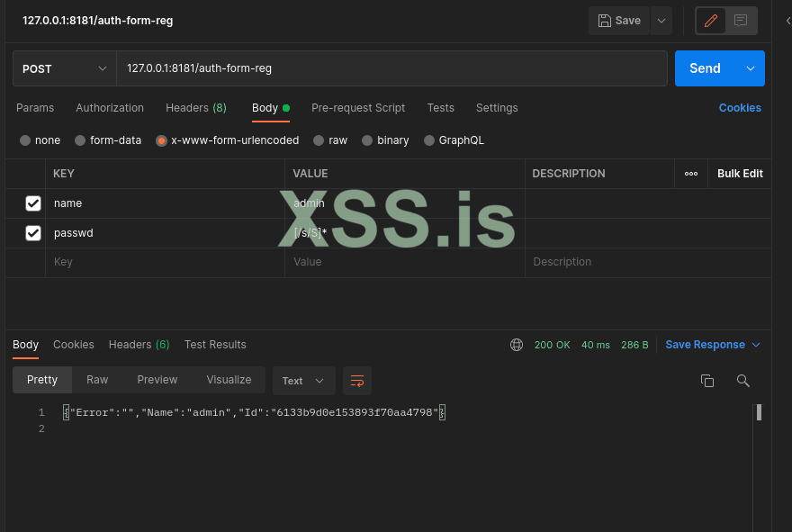The width and height of the screenshot is (792, 532).
Task: Select the raw body type radio
Action: pos(319,140)
